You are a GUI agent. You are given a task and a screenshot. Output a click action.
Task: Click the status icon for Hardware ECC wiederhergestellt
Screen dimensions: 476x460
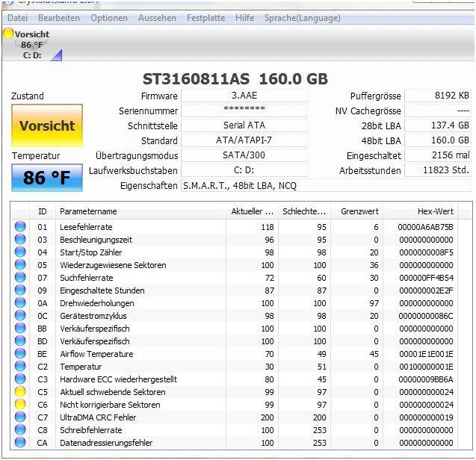(x=20, y=379)
